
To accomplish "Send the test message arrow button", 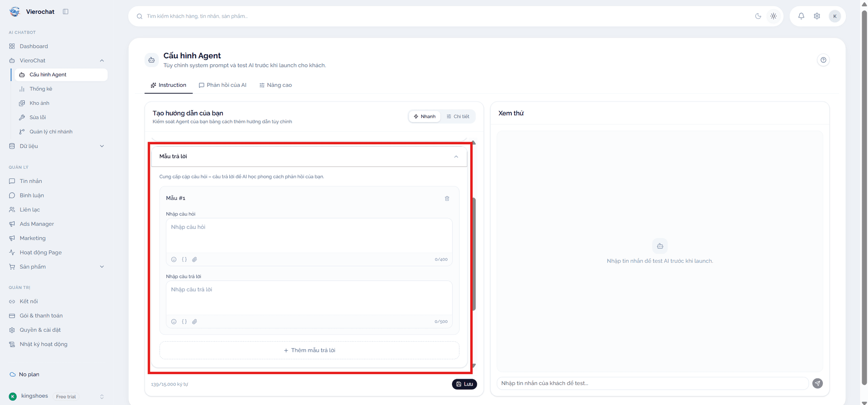I will point(817,383).
